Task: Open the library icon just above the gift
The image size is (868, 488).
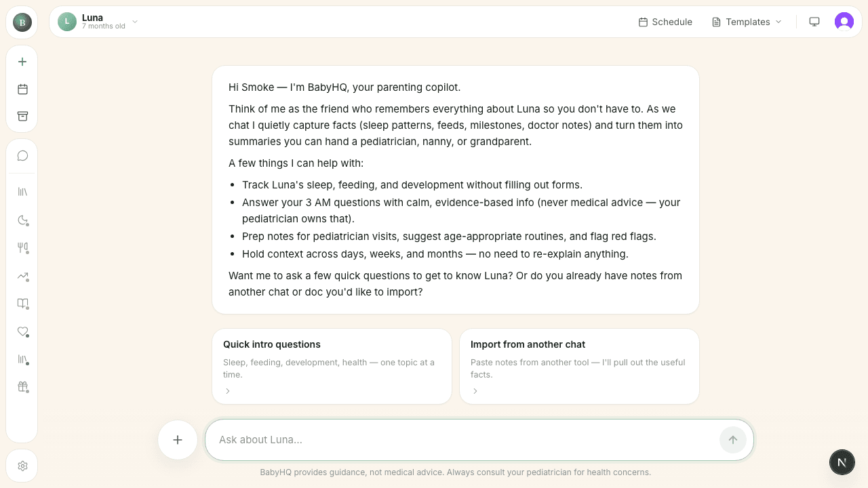Action: tap(22, 359)
